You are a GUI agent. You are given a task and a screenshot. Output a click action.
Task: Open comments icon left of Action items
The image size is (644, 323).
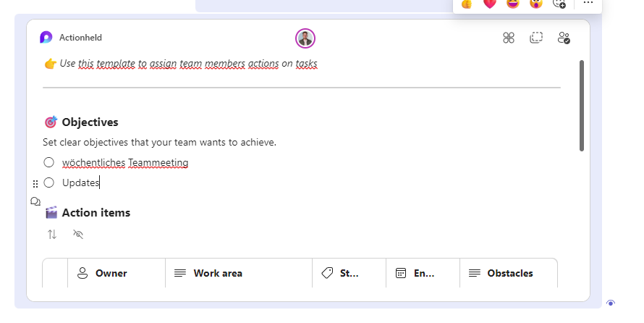[x=35, y=201]
